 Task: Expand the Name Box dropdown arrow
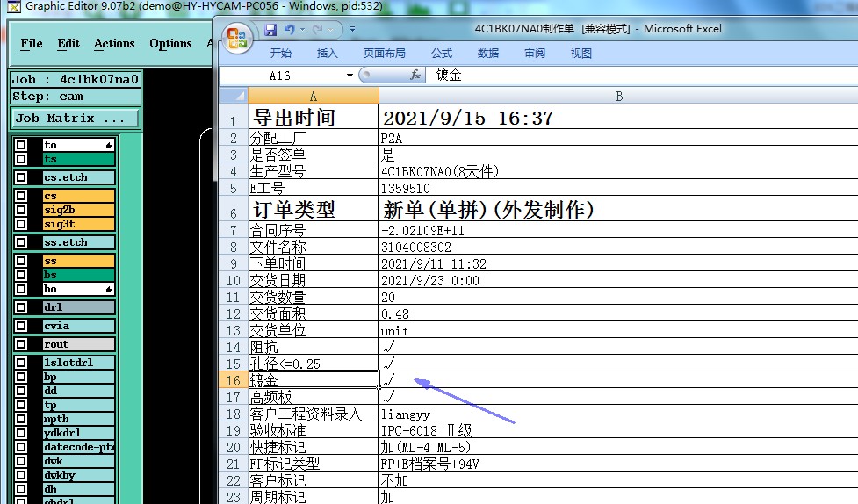pos(350,76)
